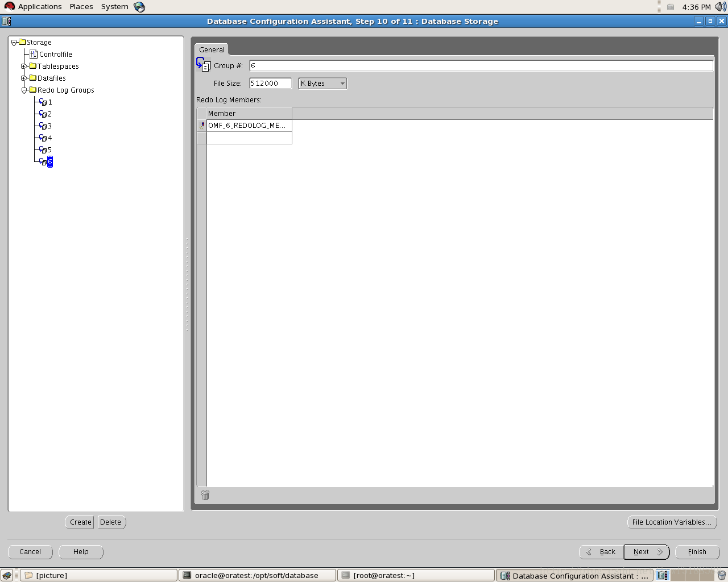
Task: Click the trash icon in the bottom panel
Action: click(722, 576)
